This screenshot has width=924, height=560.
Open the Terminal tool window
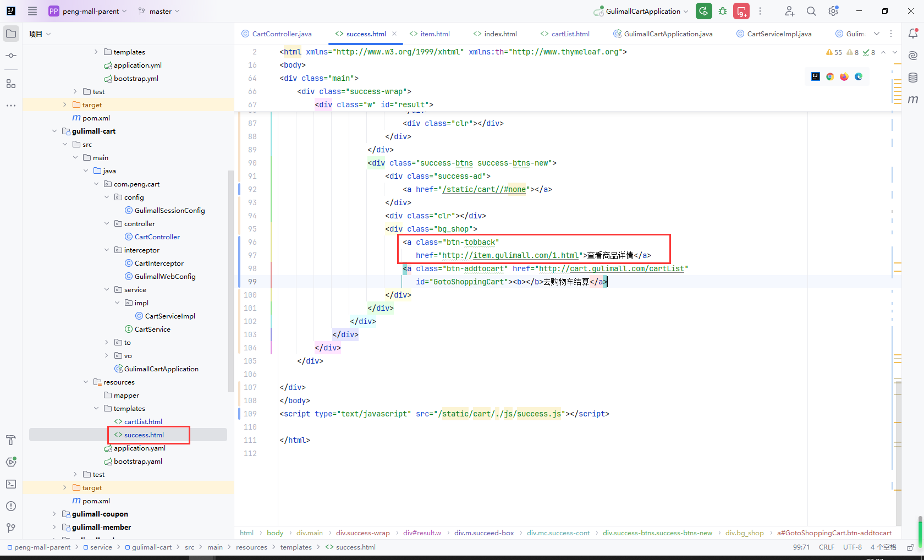pyautogui.click(x=11, y=484)
